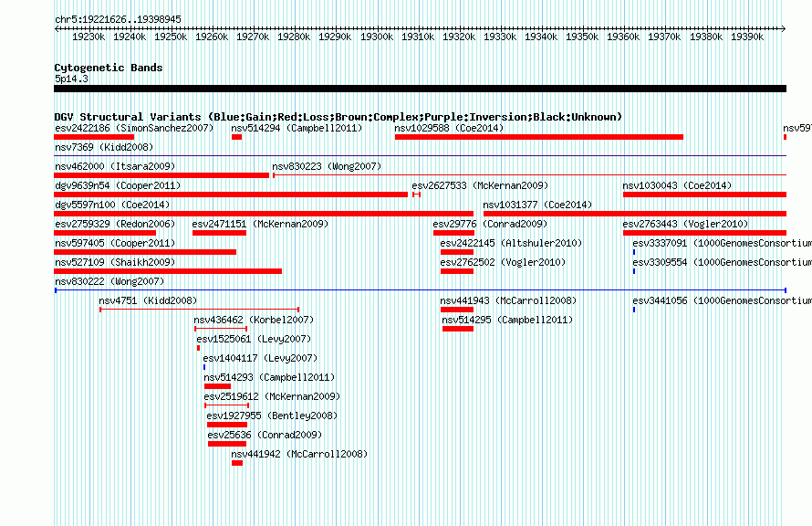Click the red loss bar under nsv462000
This screenshot has height=526, width=812.
click(161, 175)
